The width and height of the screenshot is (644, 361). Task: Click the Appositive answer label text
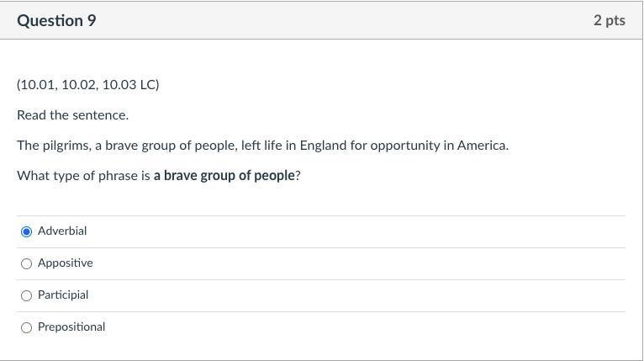[66, 263]
